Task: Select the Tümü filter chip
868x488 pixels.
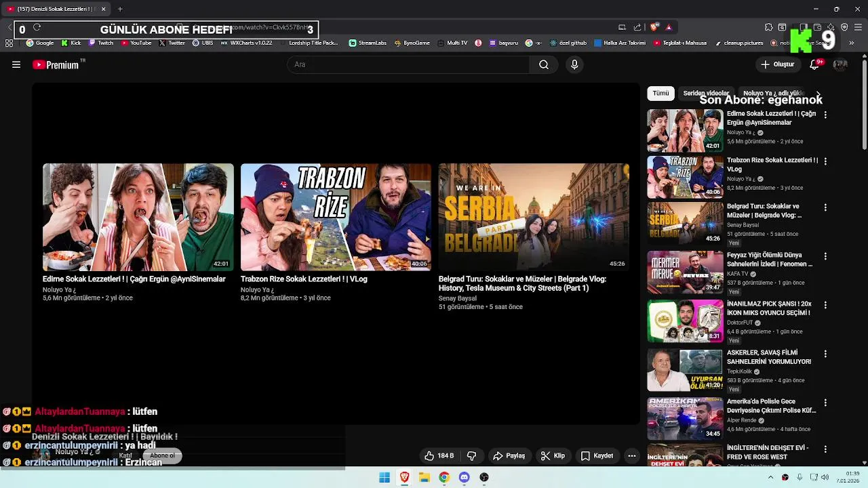Action: click(x=660, y=94)
